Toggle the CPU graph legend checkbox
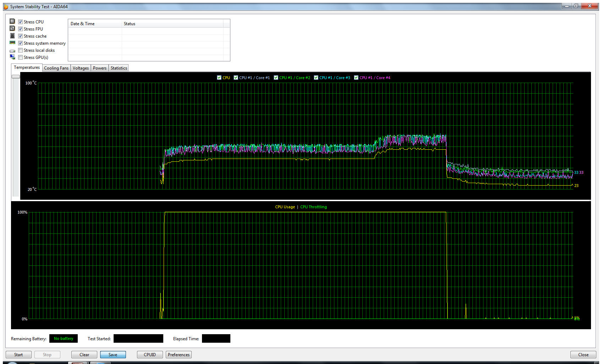The image size is (602, 364). [x=219, y=78]
